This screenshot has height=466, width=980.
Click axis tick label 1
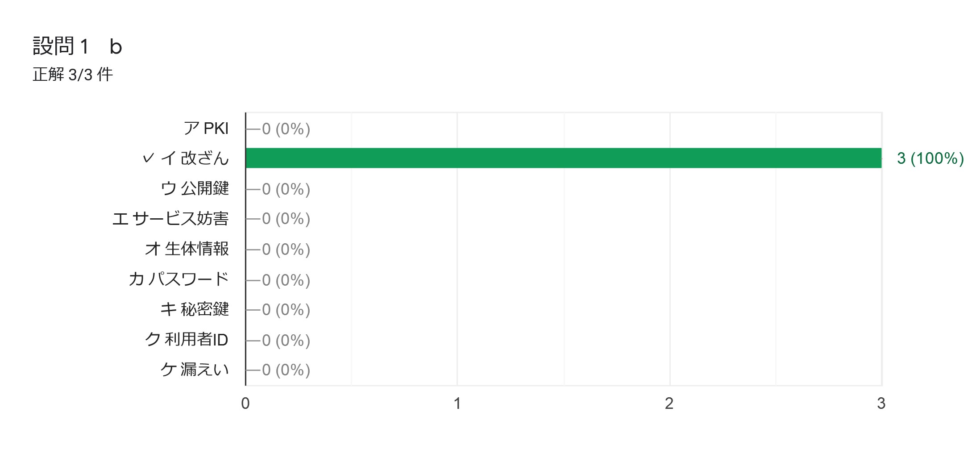tap(457, 404)
